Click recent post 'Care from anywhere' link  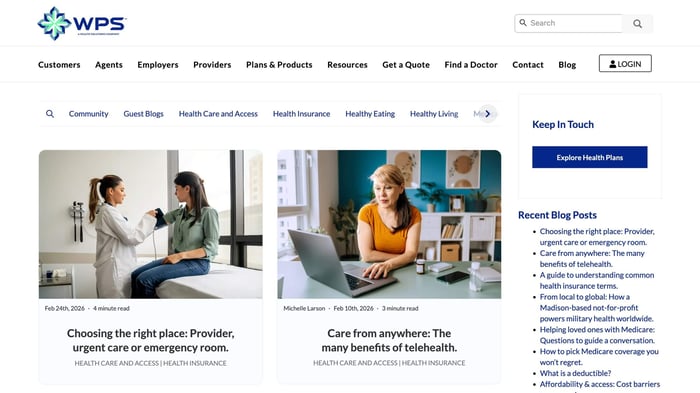592,259
